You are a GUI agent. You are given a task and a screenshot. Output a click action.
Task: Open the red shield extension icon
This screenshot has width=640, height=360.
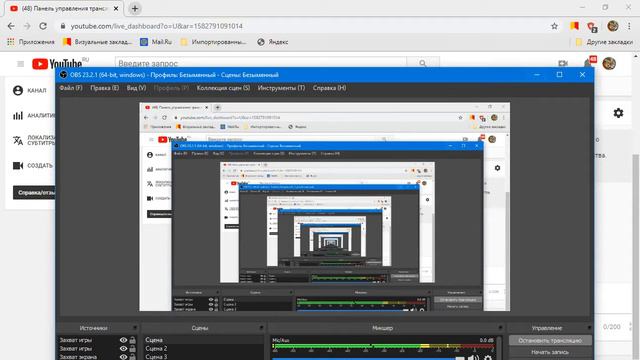[592, 27]
